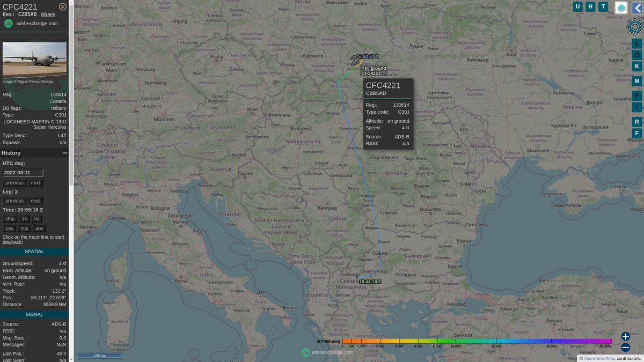The image size is (644, 362).
Task: Click the CFC4221 callsign label on the map
Action: [x=371, y=73]
